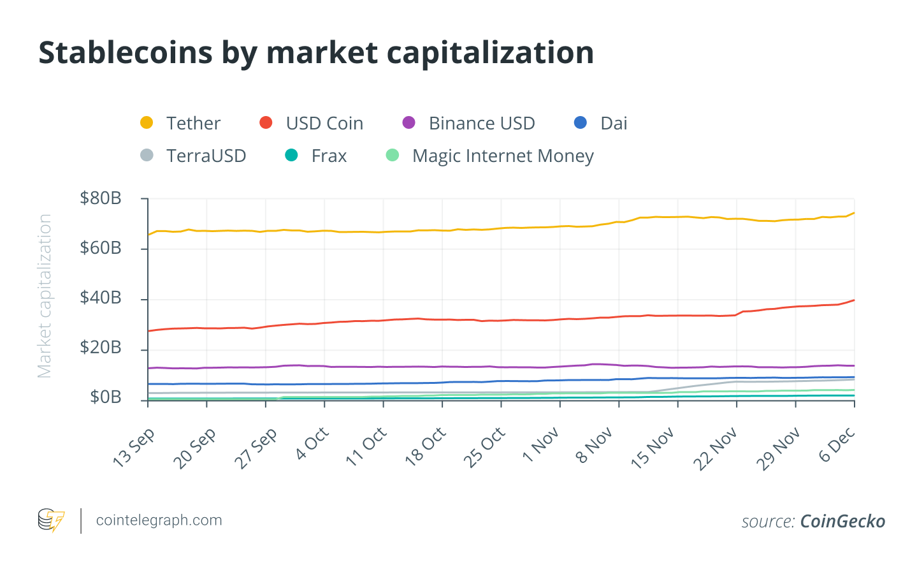Click the USD Coin red legend dot
Viewport: 924px width, 572px height.
point(266,122)
